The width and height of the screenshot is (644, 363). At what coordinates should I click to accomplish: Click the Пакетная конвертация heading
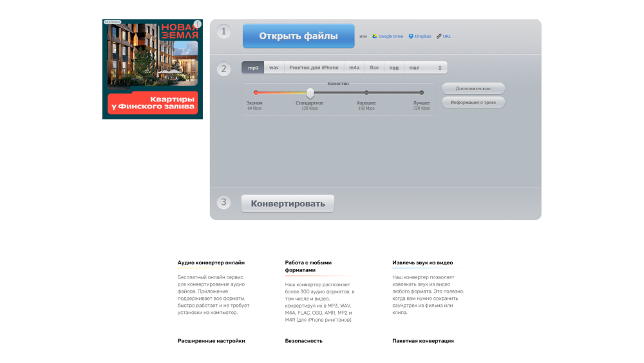coord(423,341)
